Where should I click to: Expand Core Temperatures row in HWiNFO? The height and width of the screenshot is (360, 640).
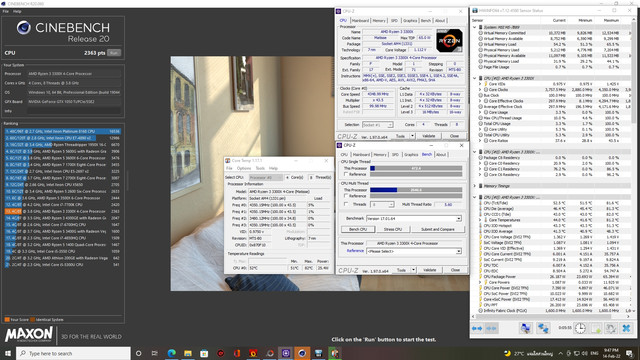pos(480,220)
